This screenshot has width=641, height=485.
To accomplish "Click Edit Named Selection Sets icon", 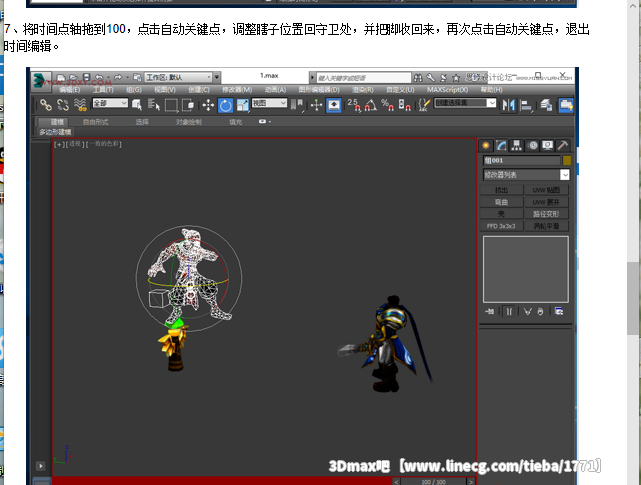I will tap(424, 105).
